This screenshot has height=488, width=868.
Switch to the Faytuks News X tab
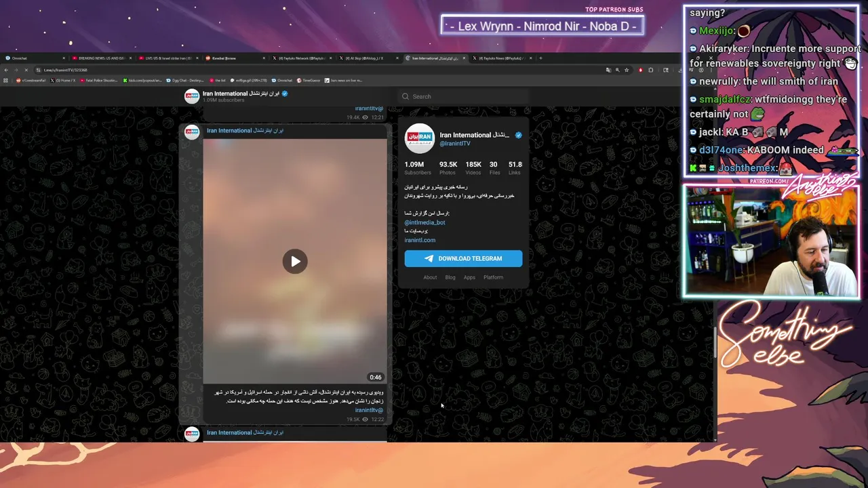pos(502,58)
